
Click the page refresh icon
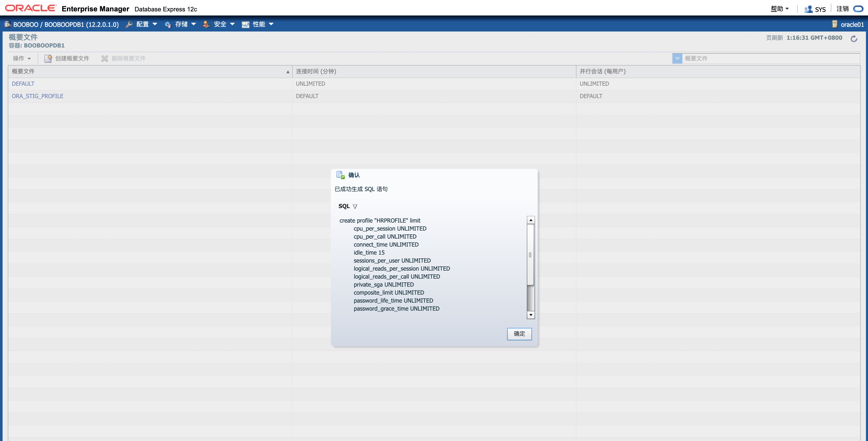click(x=854, y=39)
